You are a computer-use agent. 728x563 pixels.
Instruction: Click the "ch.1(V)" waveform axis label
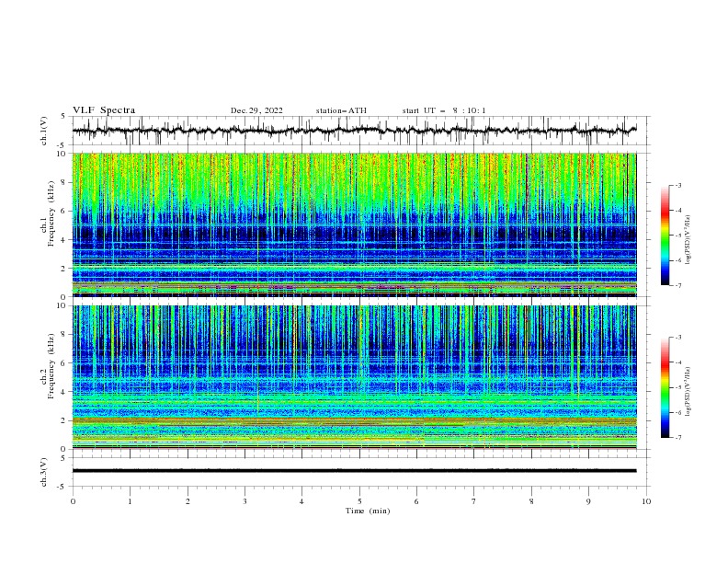coord(44,131)
